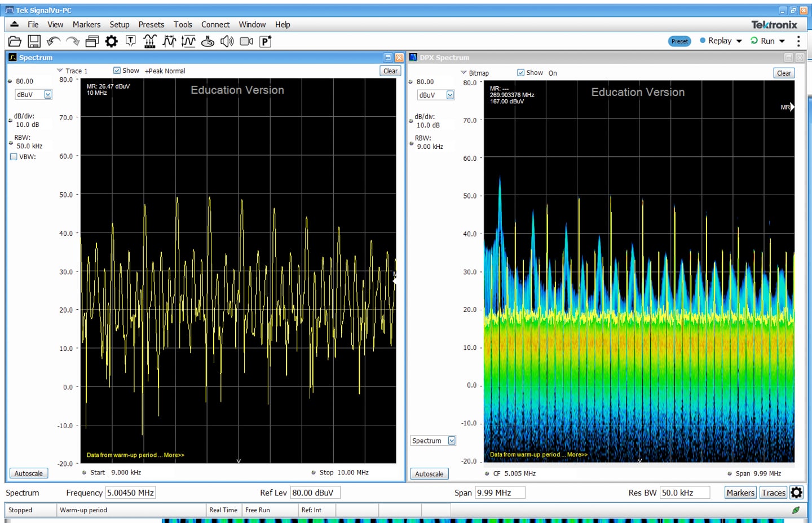Open the bottom-right gear settings icon
This screenshot has height=523, width=812.
[x=796, y=493]
